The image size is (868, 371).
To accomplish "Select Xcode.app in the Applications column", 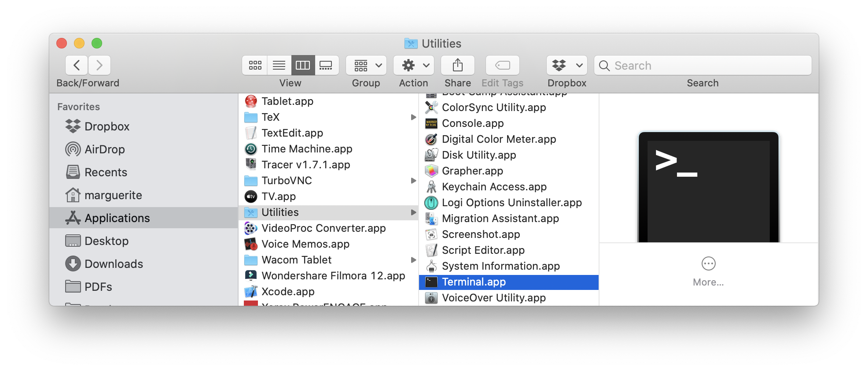I will click(288, 292).
